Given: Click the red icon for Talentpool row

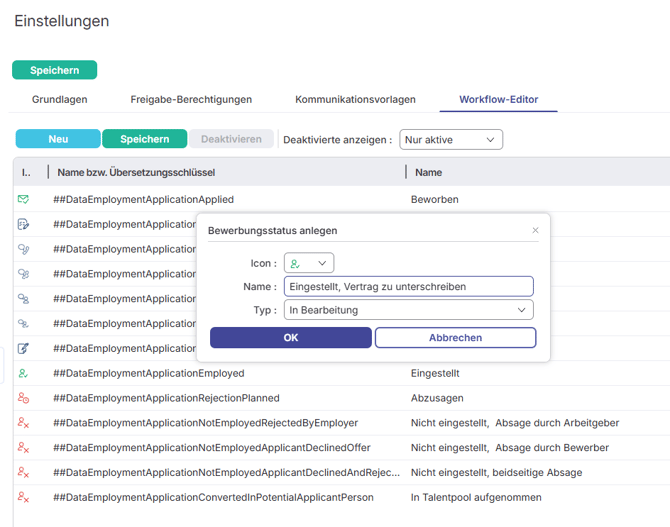Looking at the screenshot, I should [23, 497].
